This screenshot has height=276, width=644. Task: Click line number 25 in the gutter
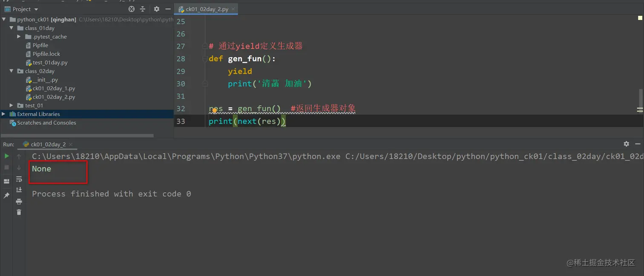tap(181, 21)
